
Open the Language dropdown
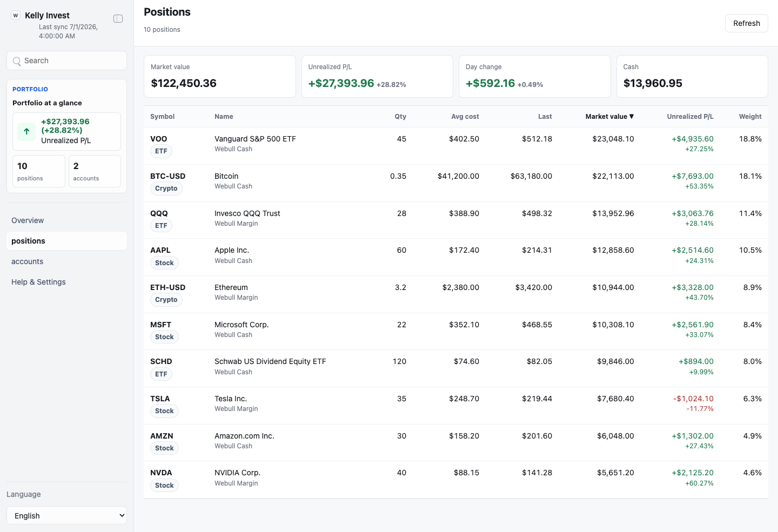[66, 515]
